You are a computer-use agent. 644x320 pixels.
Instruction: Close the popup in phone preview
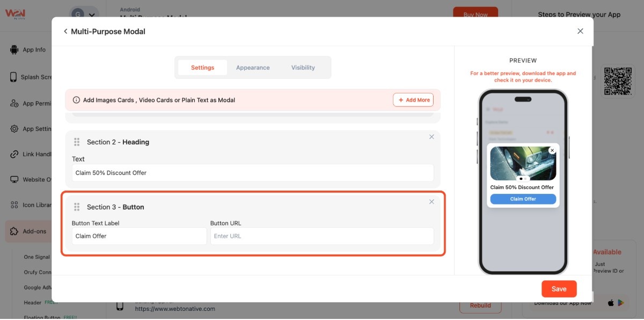552,151
